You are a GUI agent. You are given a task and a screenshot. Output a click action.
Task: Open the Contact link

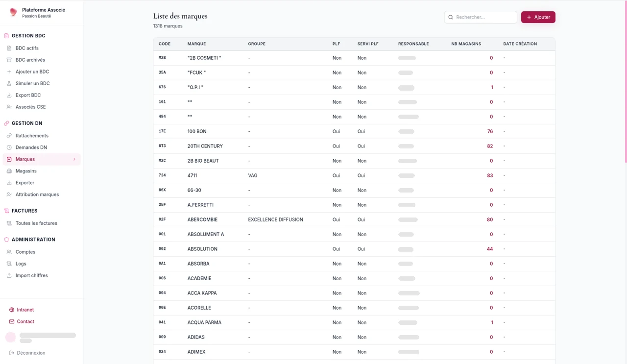22,321
